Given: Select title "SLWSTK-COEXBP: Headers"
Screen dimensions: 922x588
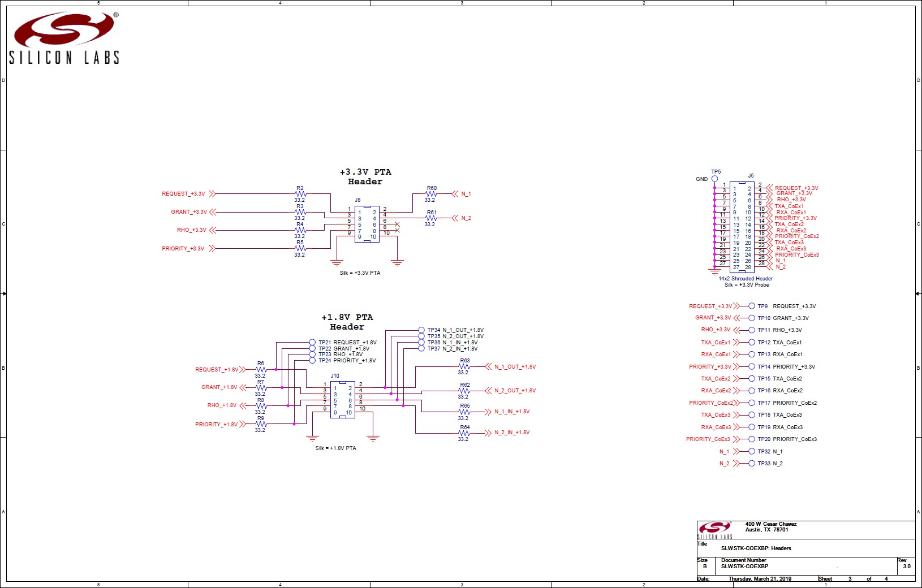Looking at the screenshot, I should click(x=756, y=548).
